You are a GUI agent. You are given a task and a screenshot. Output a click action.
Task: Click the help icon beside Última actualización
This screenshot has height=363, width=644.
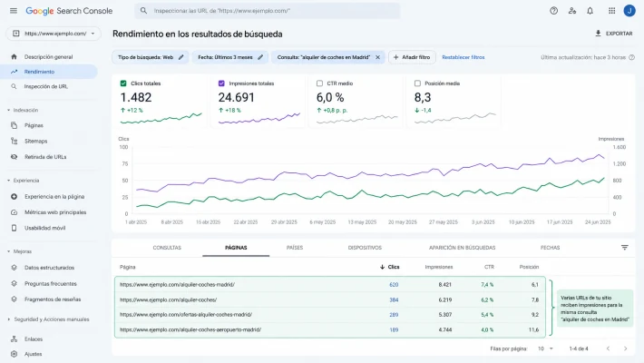coord(631,57)
